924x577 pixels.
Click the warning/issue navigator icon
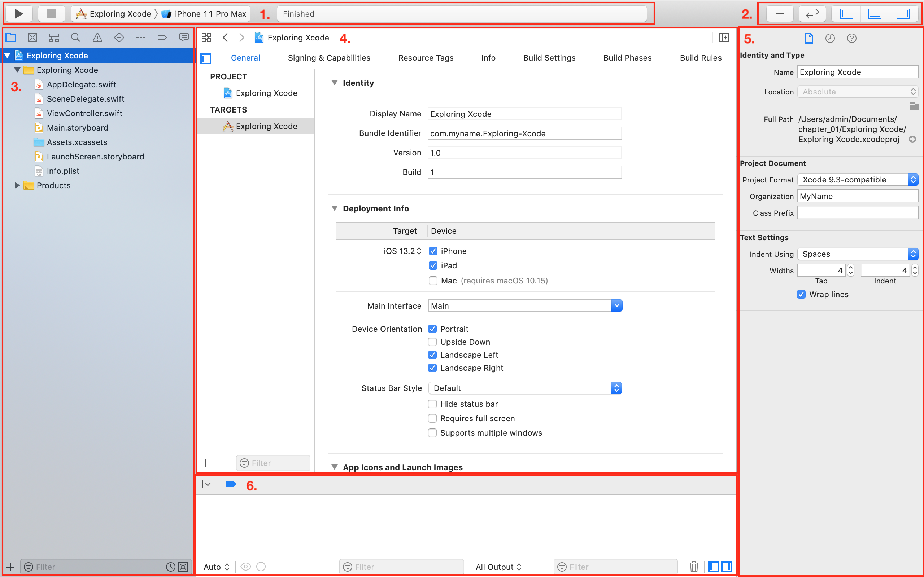96,38
